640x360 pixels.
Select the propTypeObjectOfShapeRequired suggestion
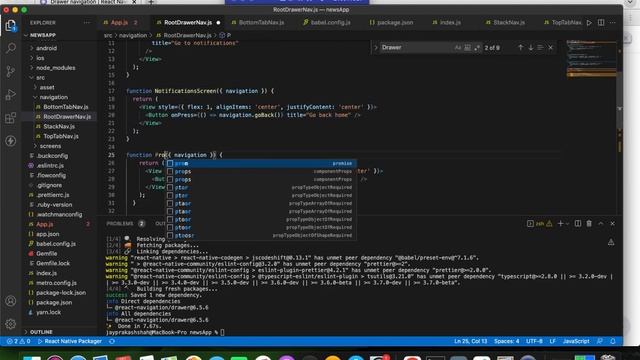[261, 236]
